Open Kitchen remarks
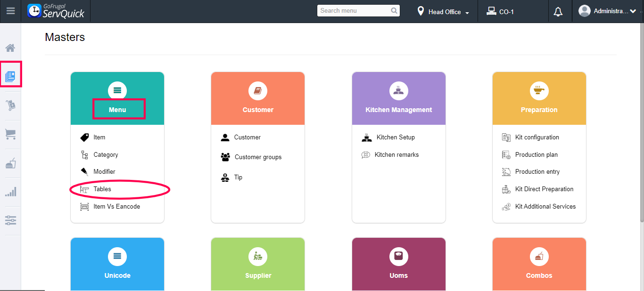This screenshot has width=644, height=291. [396, 154]
